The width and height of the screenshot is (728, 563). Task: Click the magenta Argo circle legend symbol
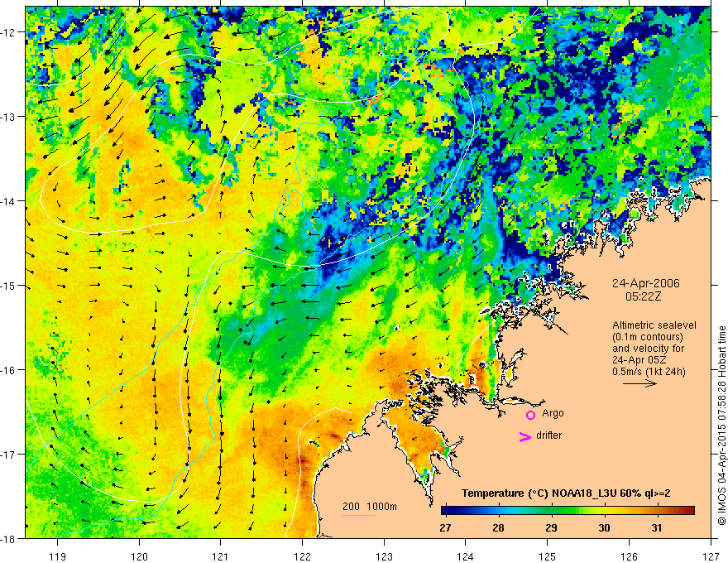pyautogui.click(x=530, y=415)
